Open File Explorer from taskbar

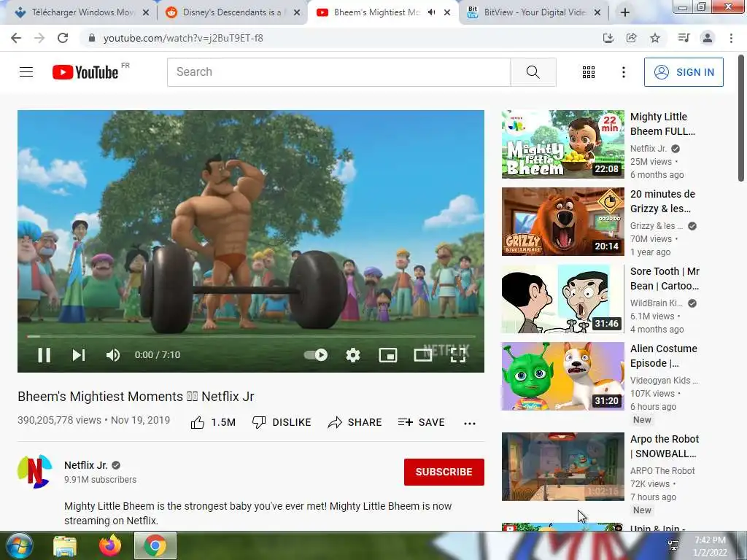pyautogui.click(x=64, y=545)
